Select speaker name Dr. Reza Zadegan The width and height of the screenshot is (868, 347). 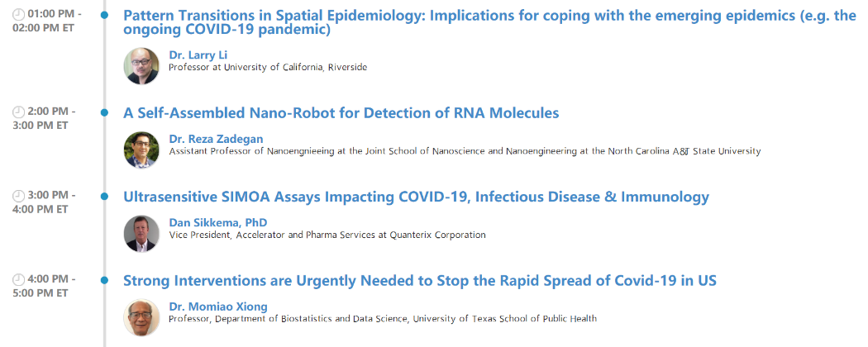tap(216, 139)
